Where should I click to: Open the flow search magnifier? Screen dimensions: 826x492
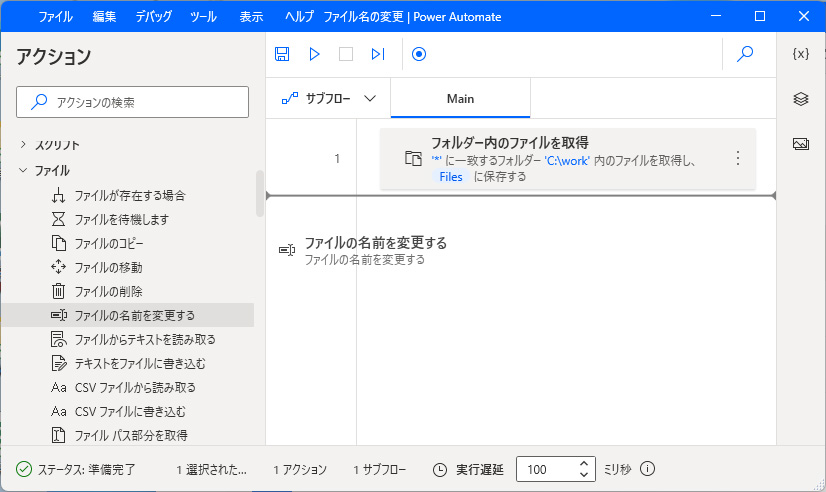[745, 54]
